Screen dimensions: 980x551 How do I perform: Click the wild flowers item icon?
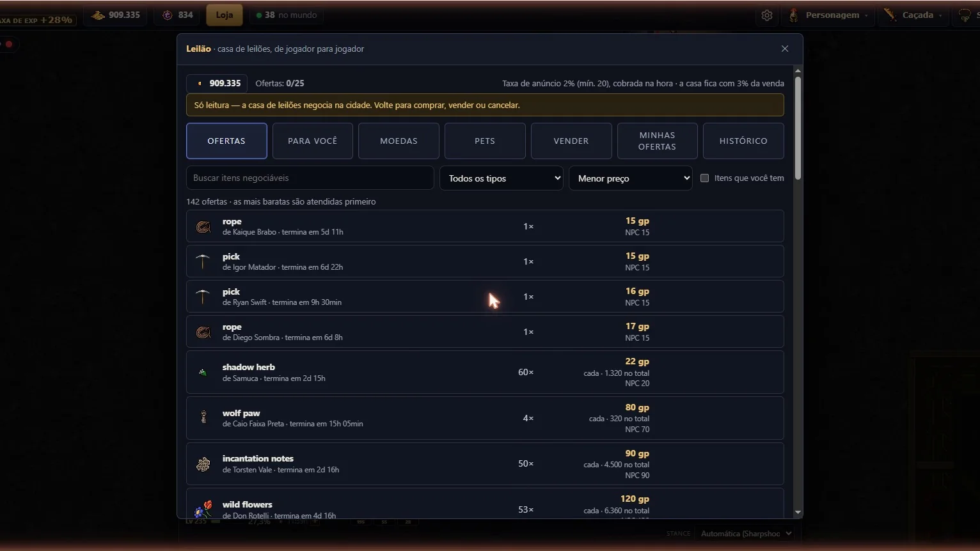pos(203,509)
